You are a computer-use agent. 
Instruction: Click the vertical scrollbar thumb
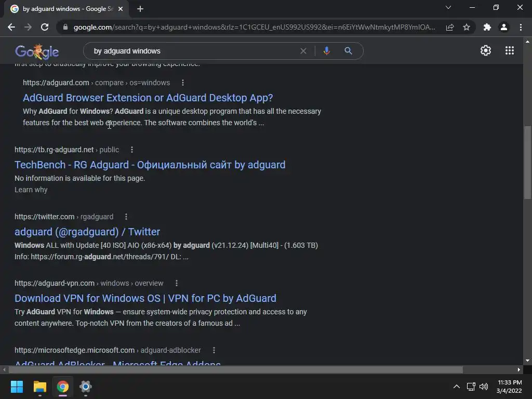point(527,163)
